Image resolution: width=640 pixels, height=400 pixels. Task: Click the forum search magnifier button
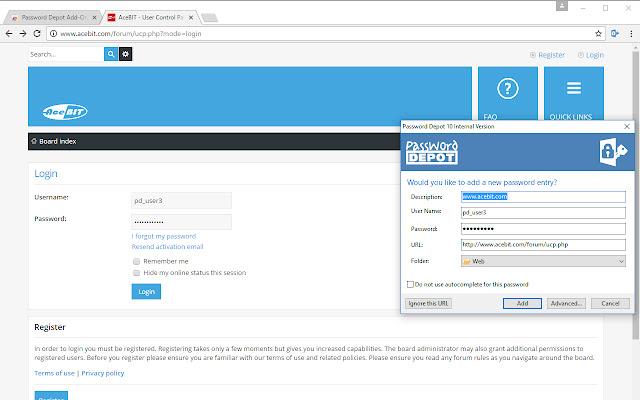[111, 54]
